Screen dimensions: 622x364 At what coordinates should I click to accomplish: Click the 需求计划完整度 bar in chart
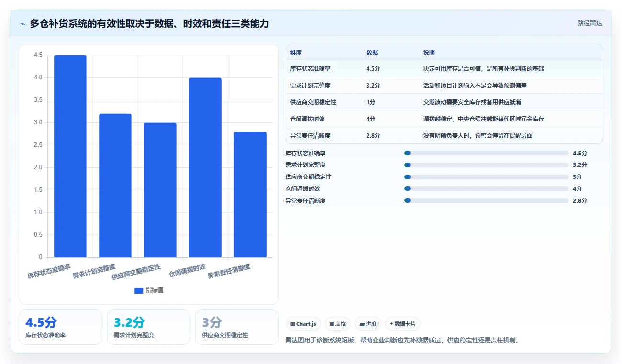tap(115, 186)
